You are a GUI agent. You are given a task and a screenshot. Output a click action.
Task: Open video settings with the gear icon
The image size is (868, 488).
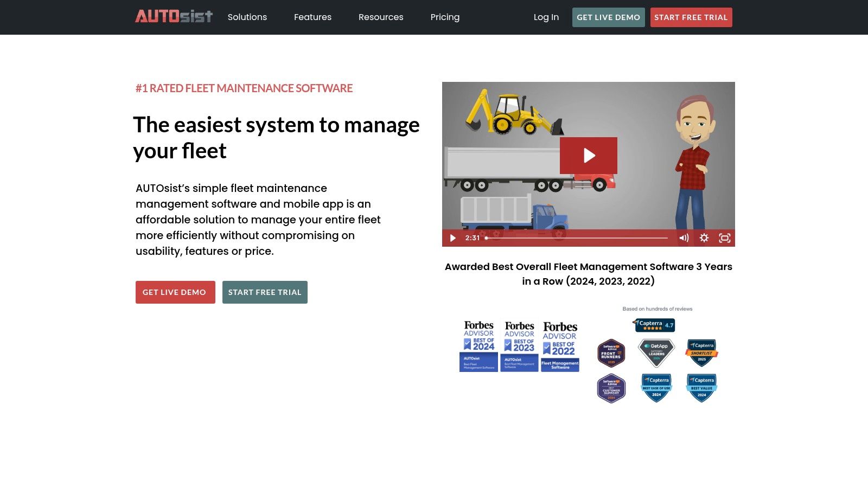704,238
